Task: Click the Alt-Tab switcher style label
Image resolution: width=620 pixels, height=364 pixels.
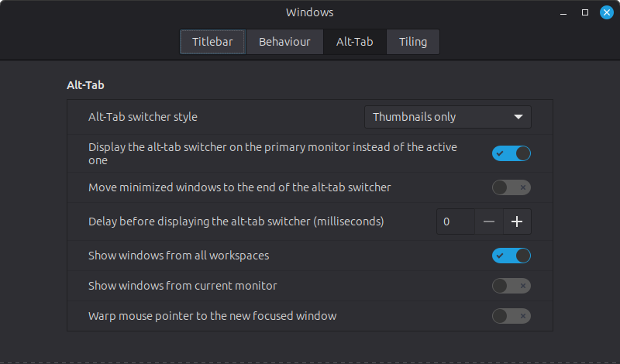Action: [x=143, y=117]
